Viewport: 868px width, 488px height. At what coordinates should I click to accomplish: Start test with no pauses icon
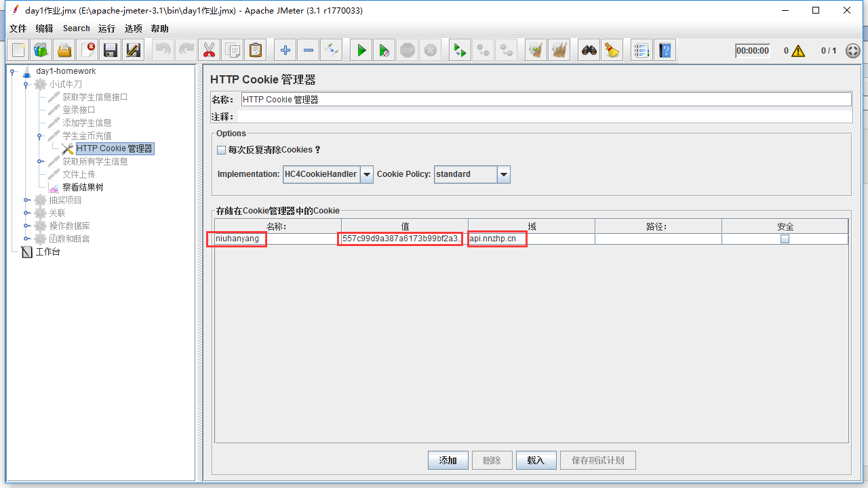pyautogui.click(x=384, y=50)
